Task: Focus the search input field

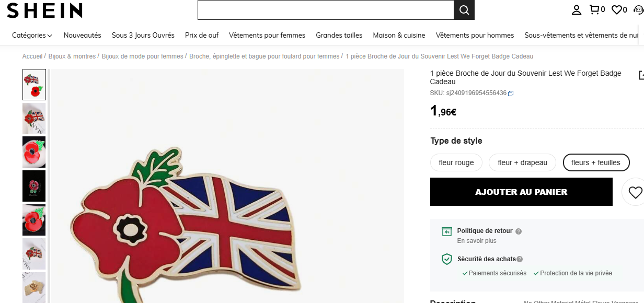Action: pos(326,10)
